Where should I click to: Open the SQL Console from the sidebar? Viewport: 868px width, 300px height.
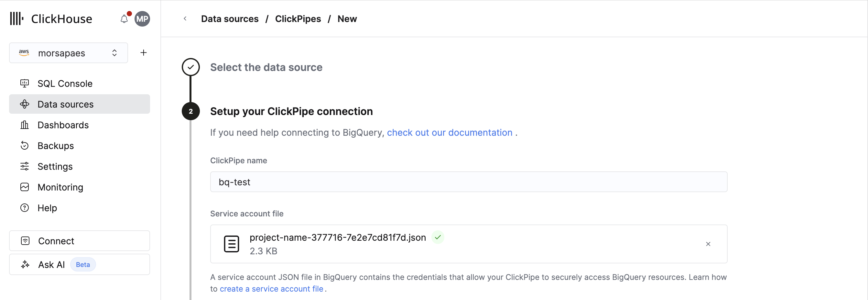(65, 83)
